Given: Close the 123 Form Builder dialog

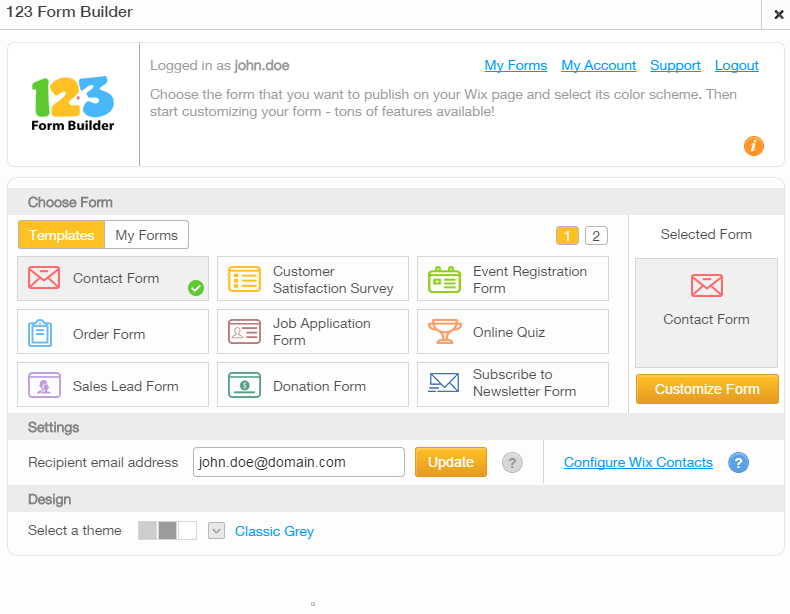Looking at the screenshot, I should point(779,15).
